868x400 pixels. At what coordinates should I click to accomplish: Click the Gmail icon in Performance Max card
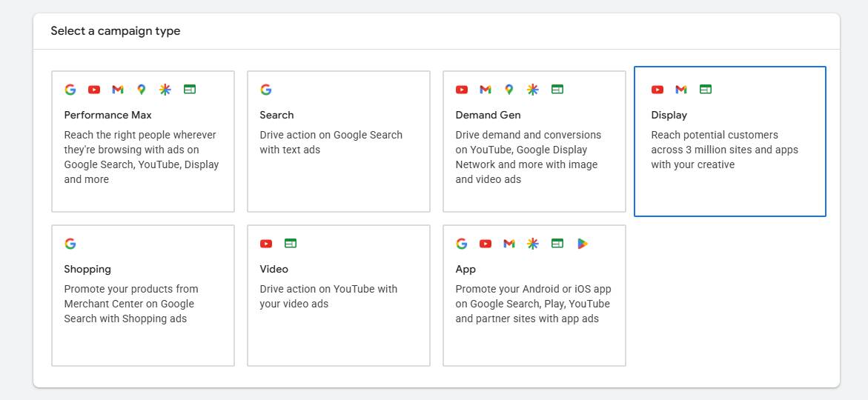[118, 90]
